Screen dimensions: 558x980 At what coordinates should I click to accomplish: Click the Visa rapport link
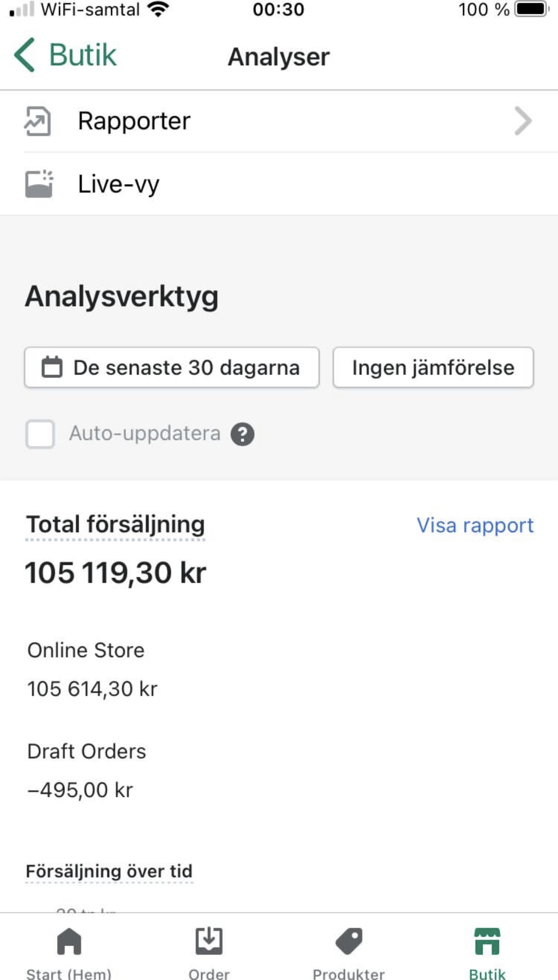[x=475, y=525]
